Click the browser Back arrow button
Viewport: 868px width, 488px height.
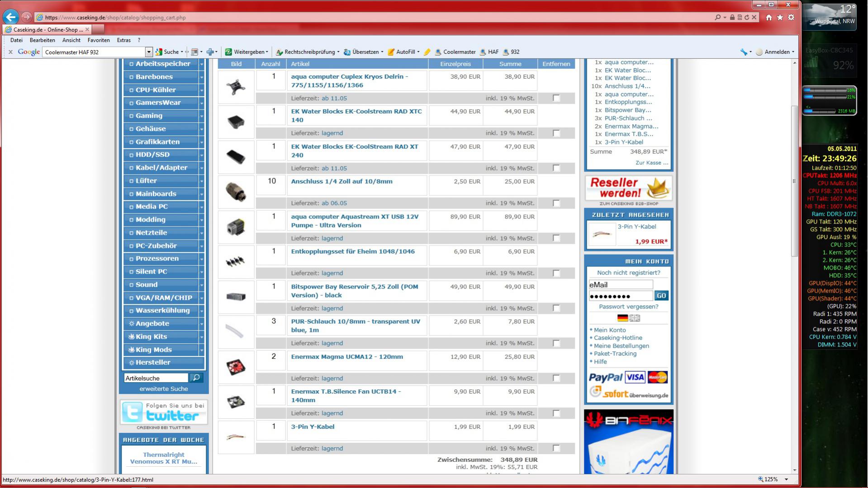(x=11, y=17)
